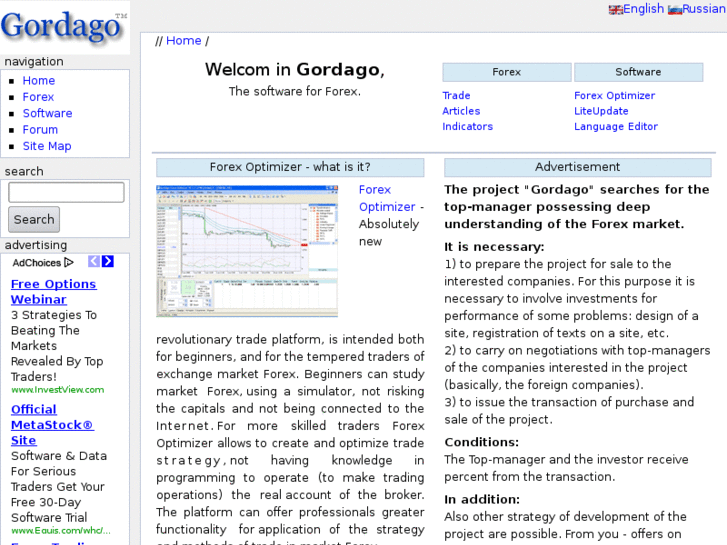Click Home in the breadcrumb

(x=184, y=41)
